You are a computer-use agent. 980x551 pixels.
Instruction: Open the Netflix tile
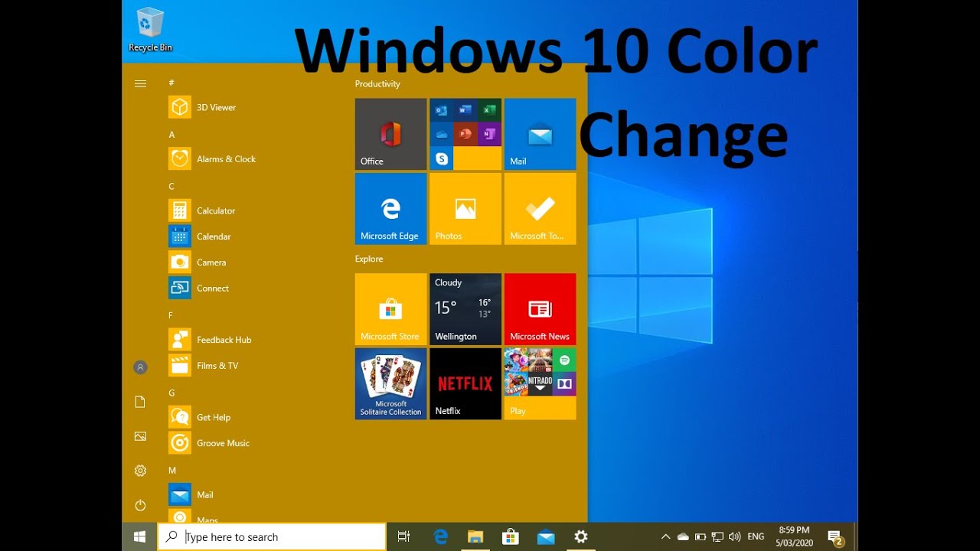[465, 384]
